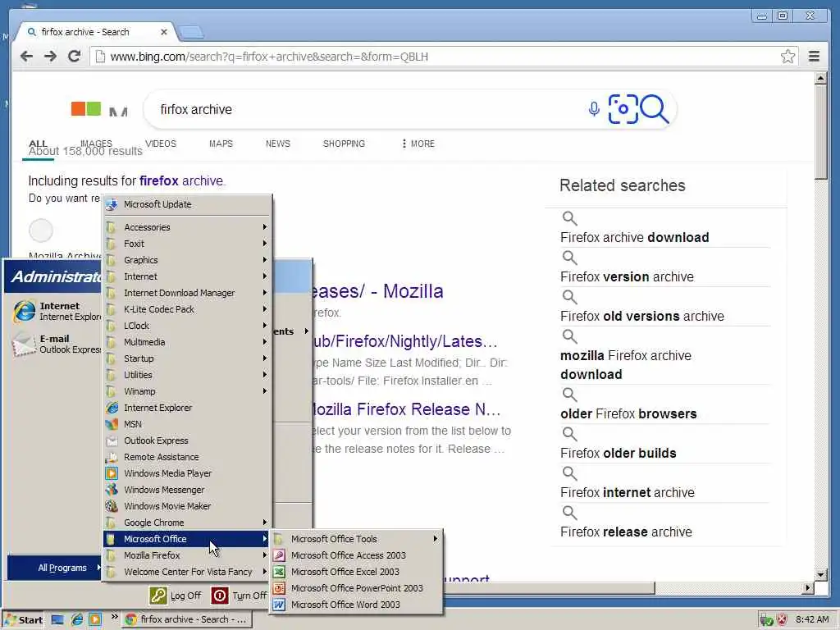Viewport: 840px width, 630px height.
Task: Close the firfox archive browser tab
Action: coord(164,32)
